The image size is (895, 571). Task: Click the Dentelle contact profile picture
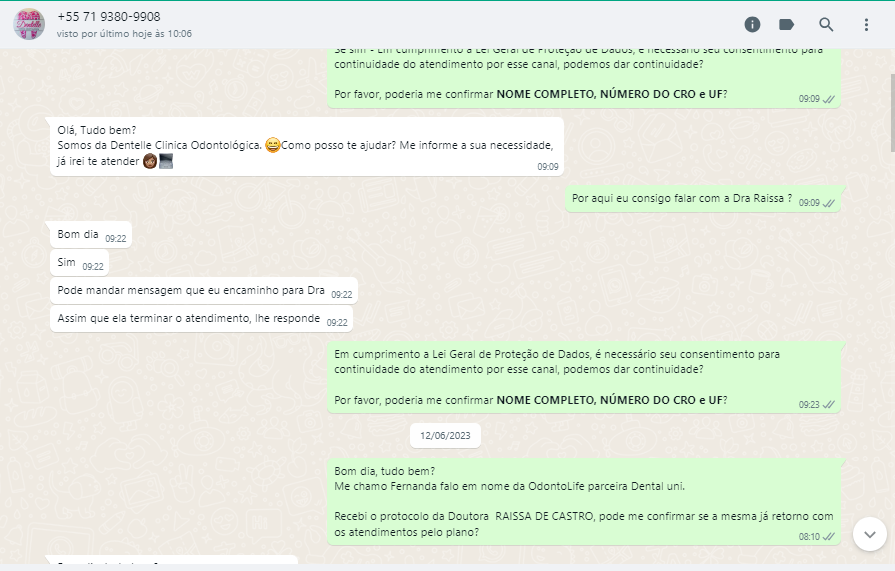tap(29, 24)
